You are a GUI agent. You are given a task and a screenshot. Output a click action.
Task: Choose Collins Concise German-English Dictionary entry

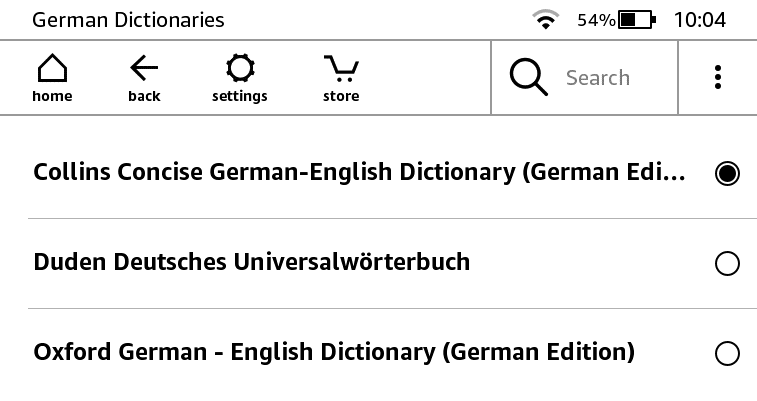(359, 172)
